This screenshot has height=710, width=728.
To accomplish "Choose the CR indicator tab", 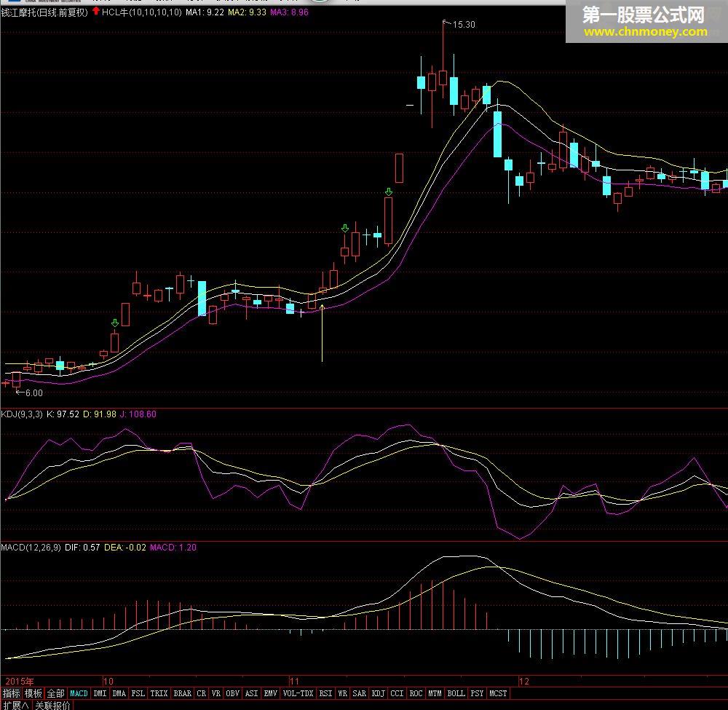I will tap(201, 693).
